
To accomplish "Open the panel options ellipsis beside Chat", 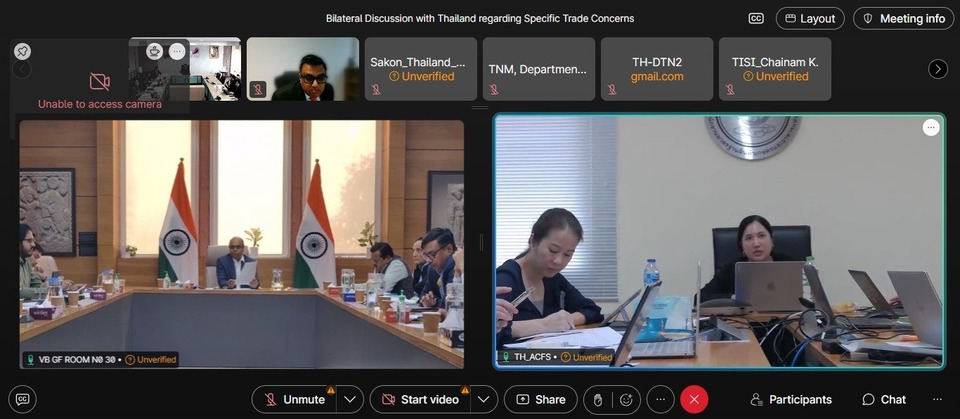I will 936,399.
